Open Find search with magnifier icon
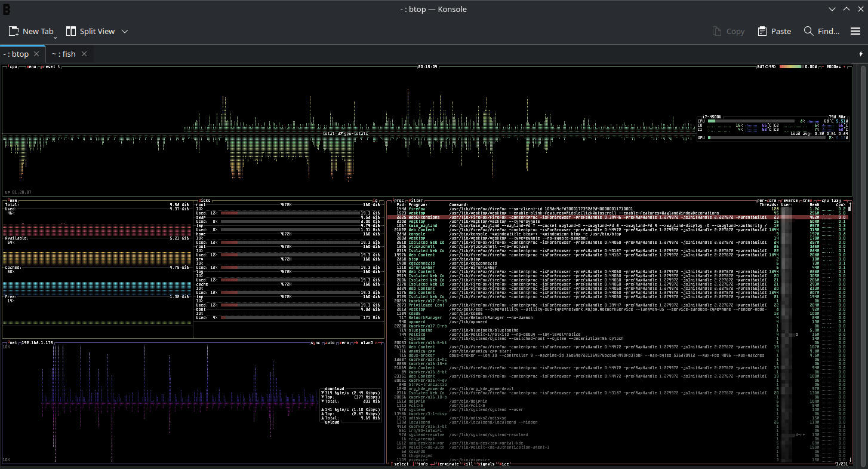The width and height of the screenshot is (868, 469). pos(808,31)
